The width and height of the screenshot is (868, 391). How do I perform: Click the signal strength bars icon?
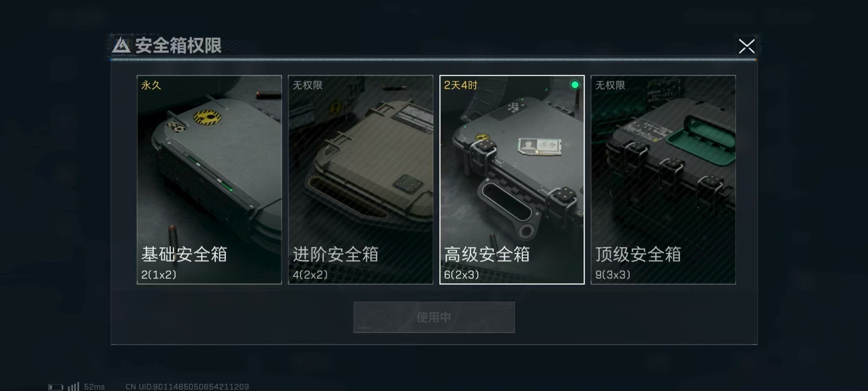73,386
